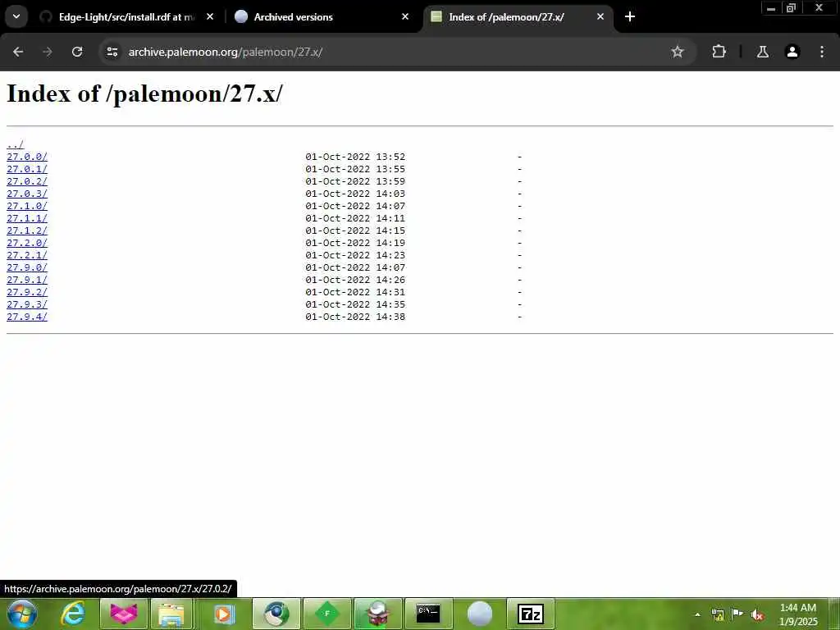Image resolution: width=840 pixels, height=630 pixels.
Task: Select the Index of /palemoon/27.x/ tab
Action: [x=517, y=16]
